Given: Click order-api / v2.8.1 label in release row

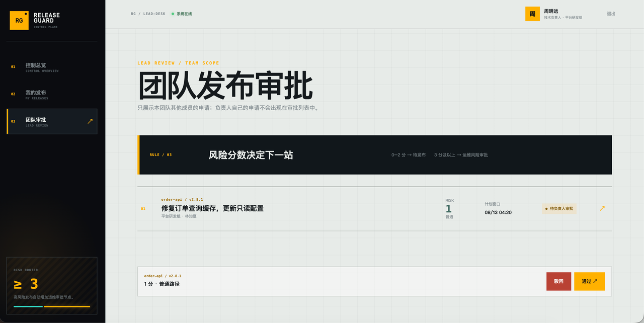Looking at the screenshot, I should (182, 199).
